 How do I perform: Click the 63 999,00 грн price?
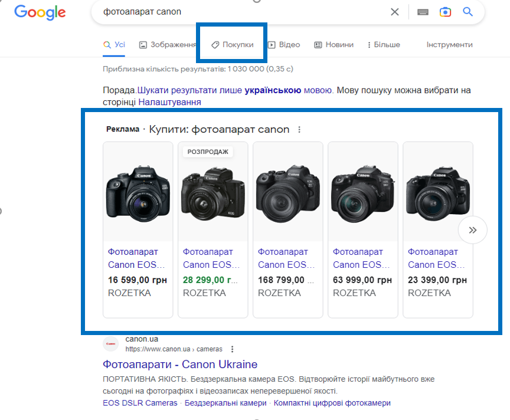coord(362,280)
